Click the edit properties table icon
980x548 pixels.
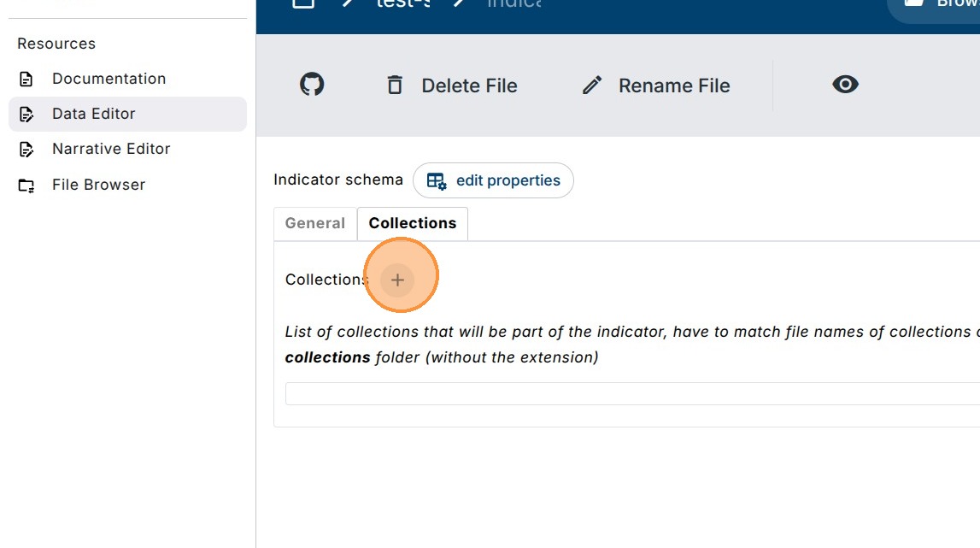pyautogui.click(x=437, y=181)
